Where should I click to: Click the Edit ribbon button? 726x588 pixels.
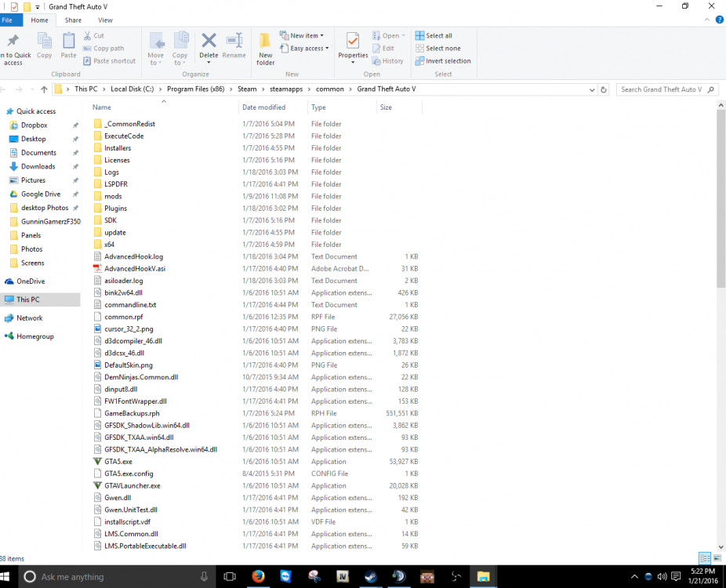point(383,48)
